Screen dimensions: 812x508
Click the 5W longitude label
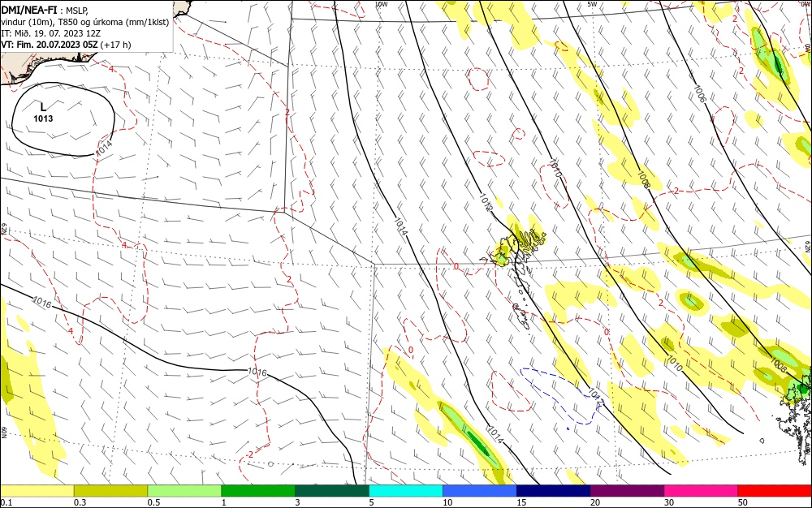point(592,4)
